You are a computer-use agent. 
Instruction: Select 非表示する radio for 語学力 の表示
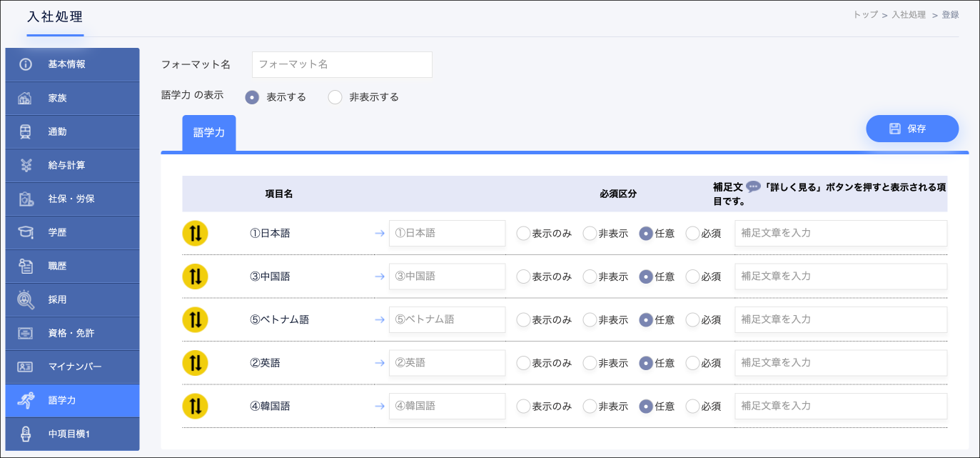pos(335,97)
